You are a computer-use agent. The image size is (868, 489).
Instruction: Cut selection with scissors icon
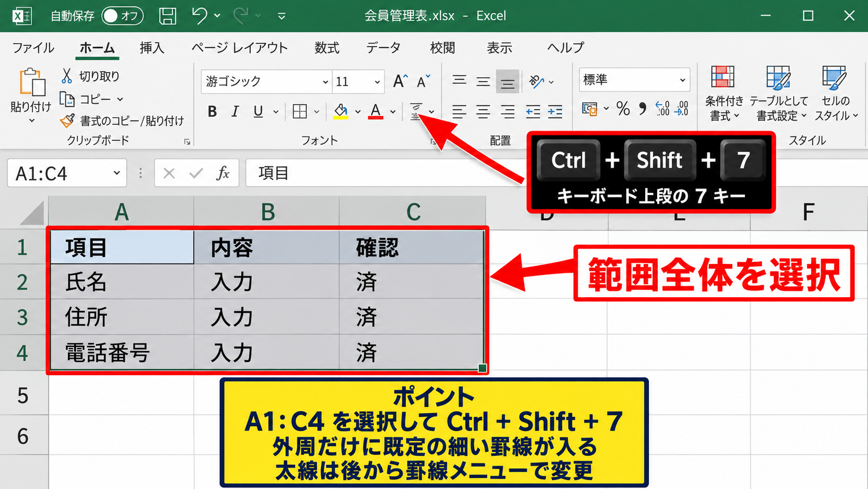(x=66, y=76)
